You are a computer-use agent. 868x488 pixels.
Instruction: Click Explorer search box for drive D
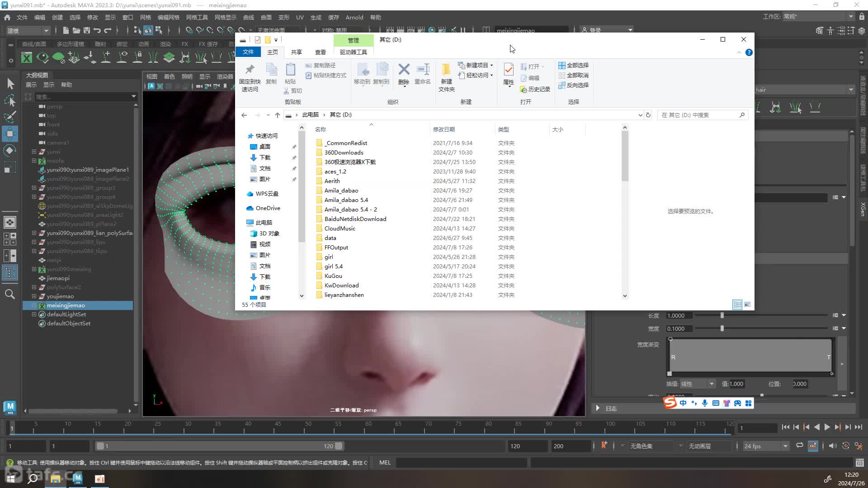point(702,115)
